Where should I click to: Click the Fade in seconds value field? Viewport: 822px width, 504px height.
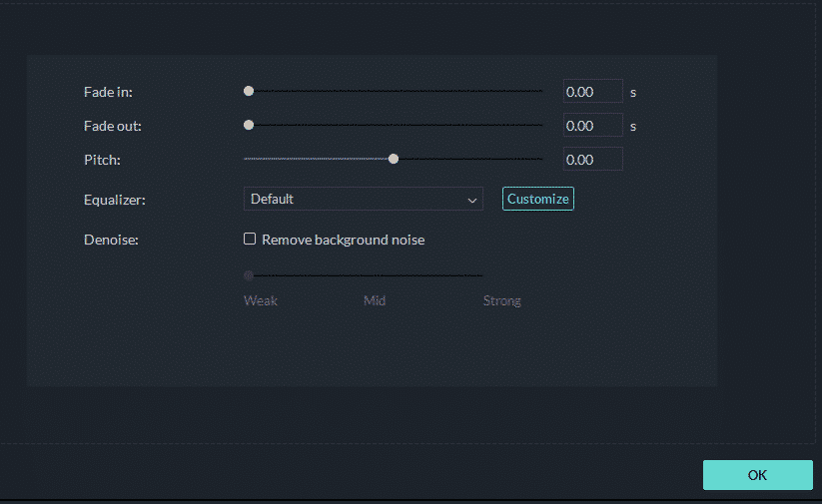tap(593, 91)
